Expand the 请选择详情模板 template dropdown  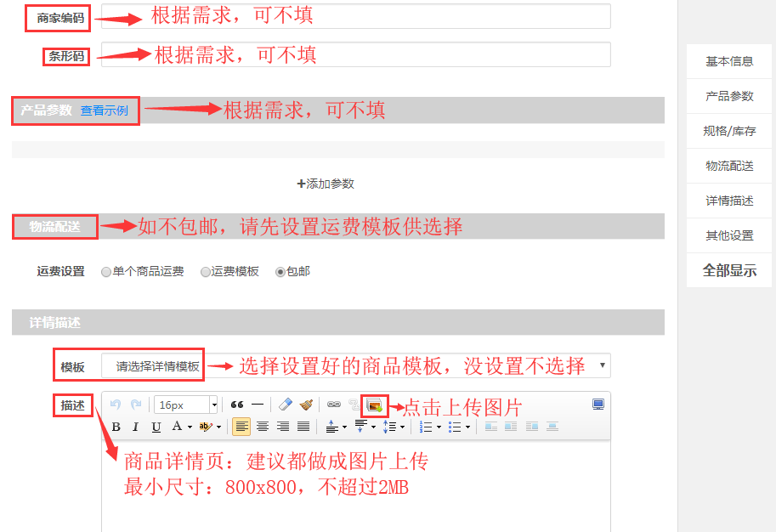(602, 365)
